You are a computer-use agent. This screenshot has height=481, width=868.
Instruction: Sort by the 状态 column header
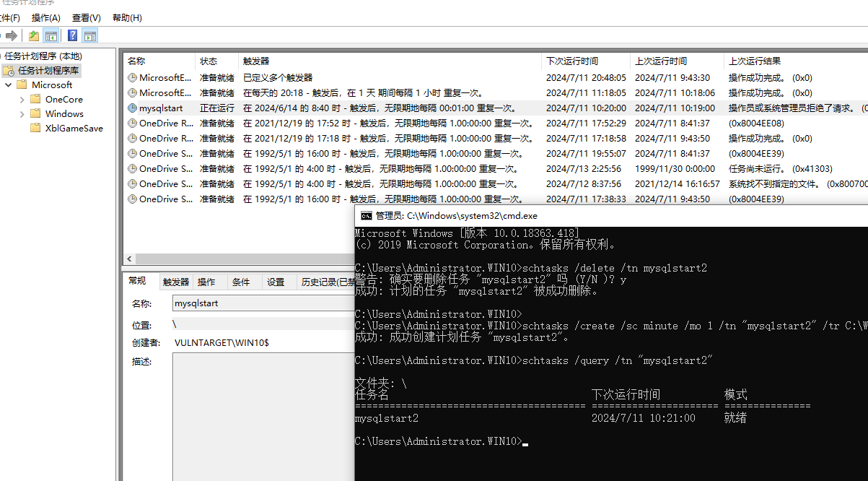click(217, 61)
